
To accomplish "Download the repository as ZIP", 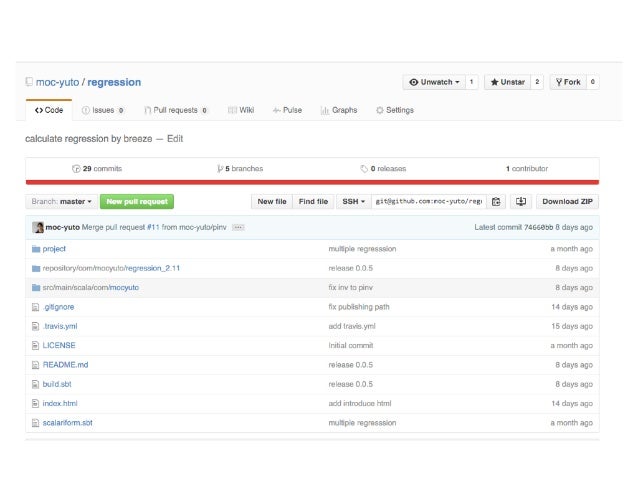I will (x=568, y=201).
